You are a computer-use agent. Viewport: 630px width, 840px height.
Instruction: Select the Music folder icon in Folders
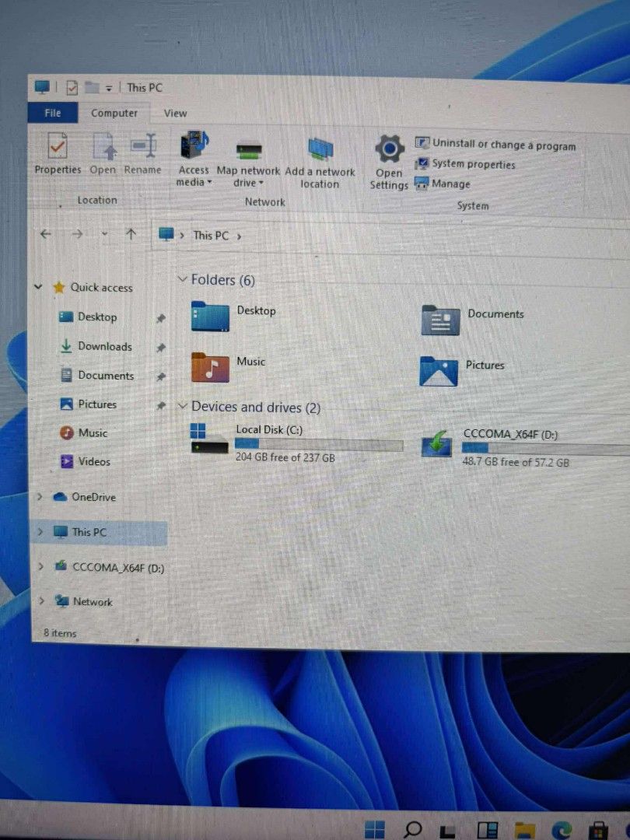coord(210,367)
